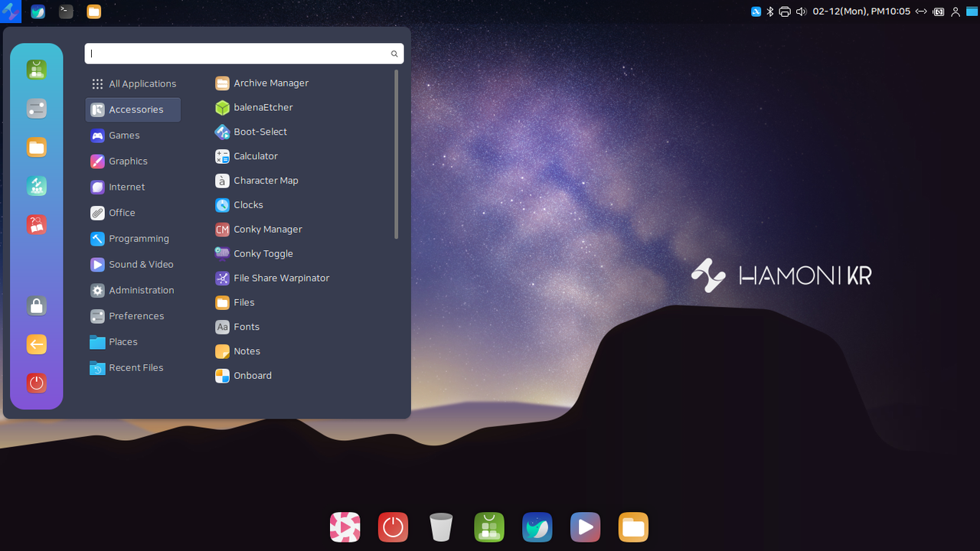Viewport: 980px width, 551px height.
Task: Select the Office category
Action: pyautogui.click(x=133, y=213)
